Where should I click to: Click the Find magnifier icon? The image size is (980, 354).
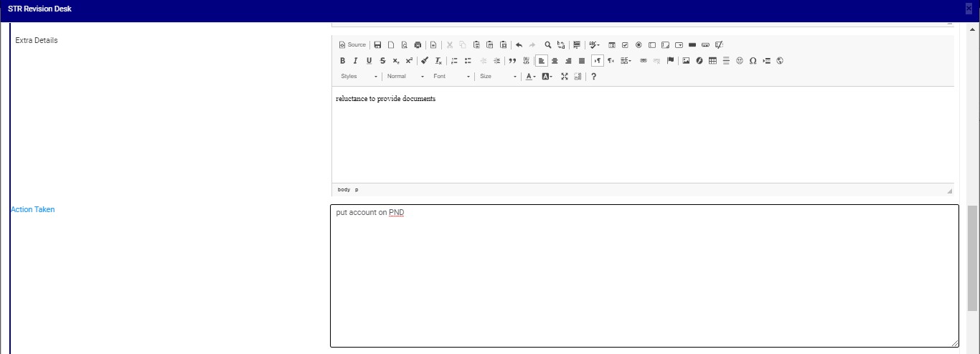(547, 44)
